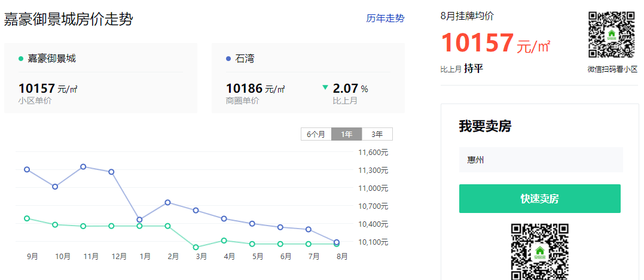Screen dimensions: 644x280
Task: Click the 石湾 data point for 9月
Action: click(x=27, y=169)
